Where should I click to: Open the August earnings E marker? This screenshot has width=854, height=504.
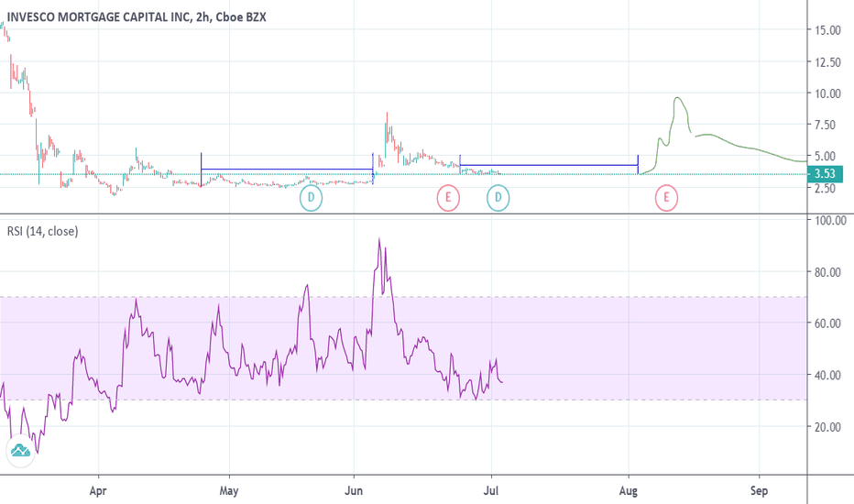(666, 197)
